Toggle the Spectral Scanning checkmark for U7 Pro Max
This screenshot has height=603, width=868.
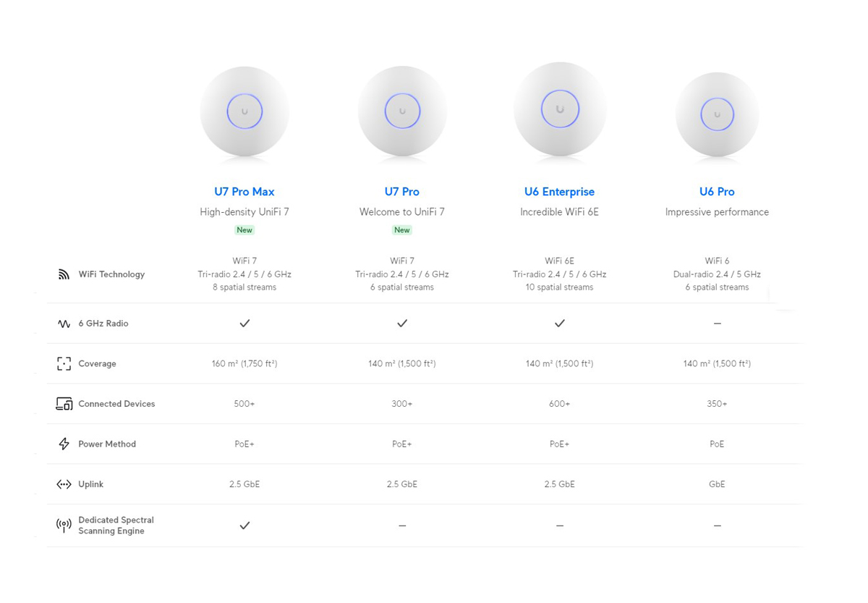[x=244, y=525]
